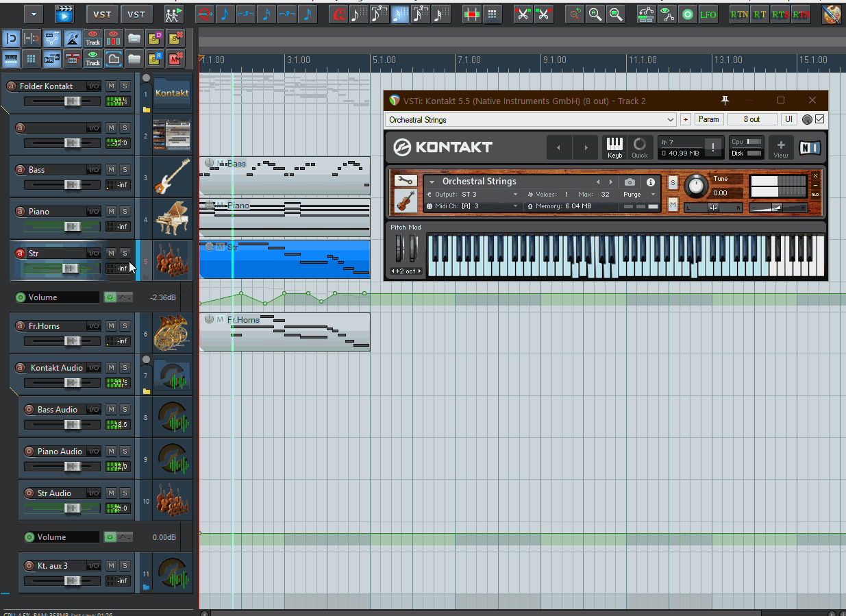
Task: Solo the Folder Kontakt track
Action: [125, 86]
